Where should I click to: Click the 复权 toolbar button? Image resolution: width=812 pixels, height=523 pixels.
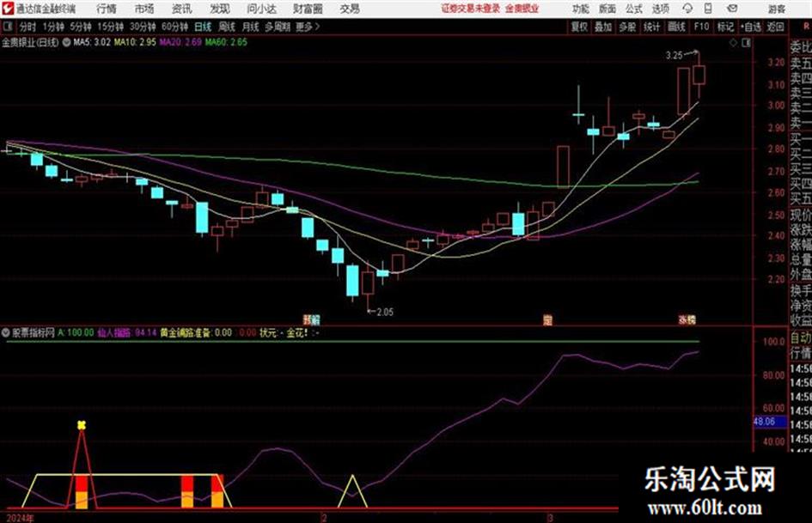coord(579,27)
